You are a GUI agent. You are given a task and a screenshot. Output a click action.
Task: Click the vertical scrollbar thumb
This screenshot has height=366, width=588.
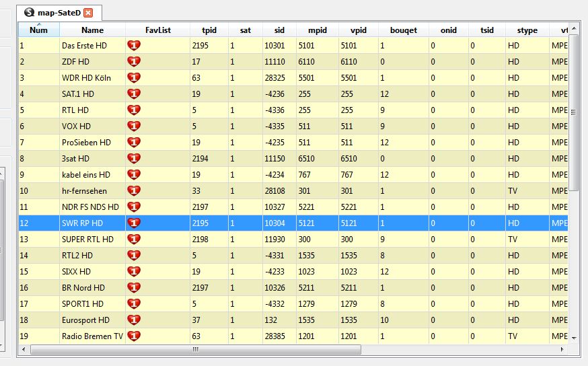pyautogui.click(x=574, y=112)
